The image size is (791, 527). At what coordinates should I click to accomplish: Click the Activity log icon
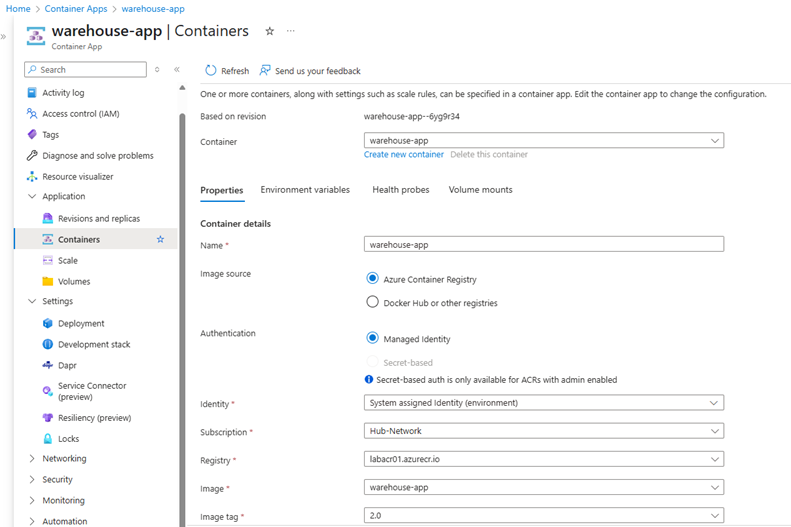pyautogui.click(x=32, y=93)
